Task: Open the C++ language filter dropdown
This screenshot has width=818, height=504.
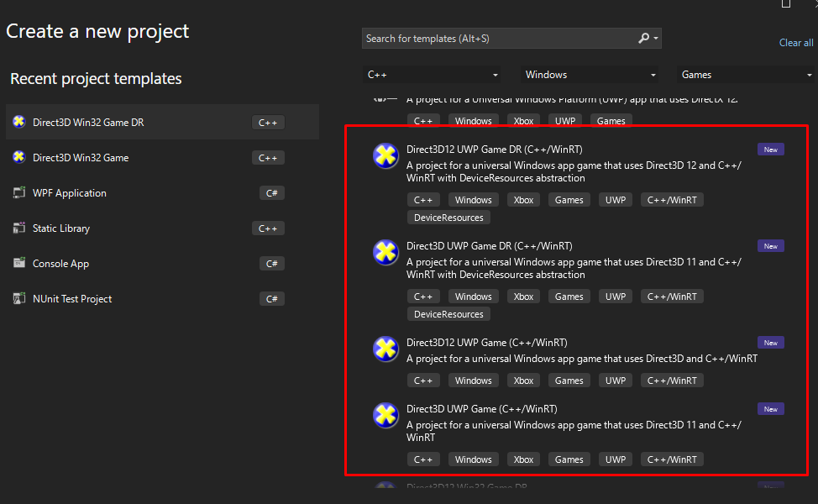Action: click(x=433, y=75)
